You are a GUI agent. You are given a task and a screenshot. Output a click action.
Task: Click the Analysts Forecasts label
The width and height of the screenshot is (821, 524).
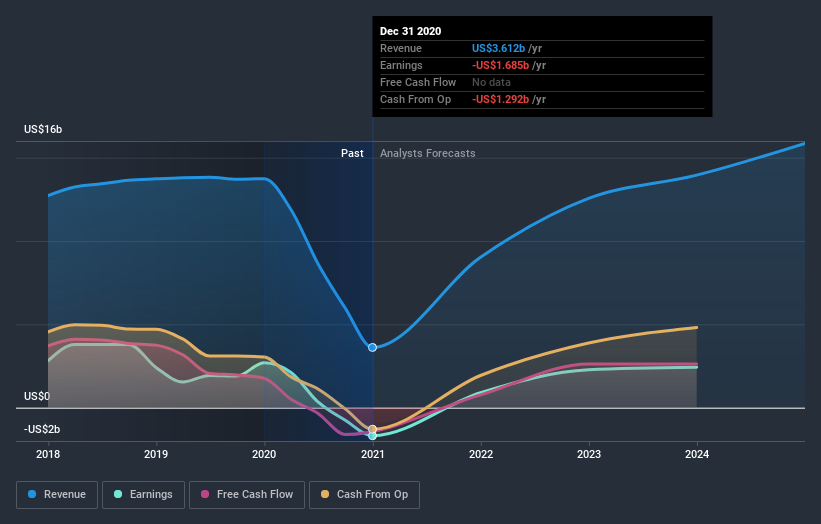(428, 153)
